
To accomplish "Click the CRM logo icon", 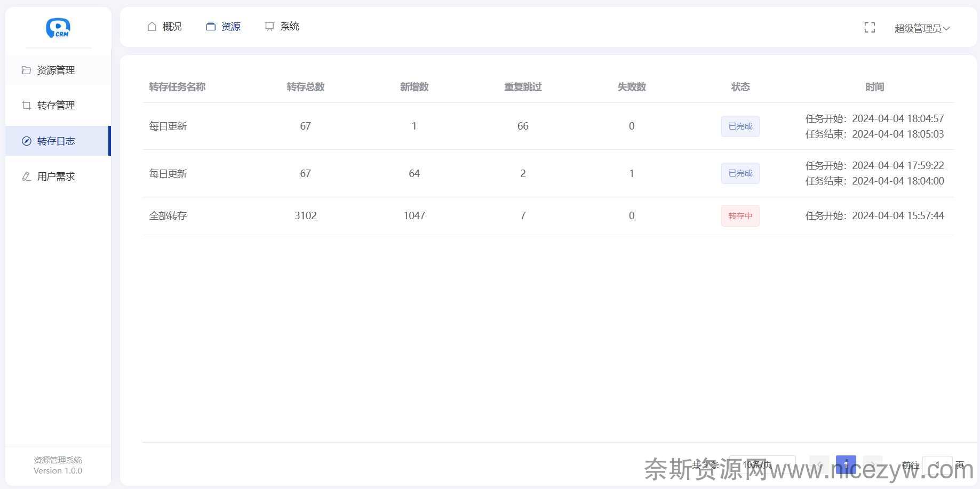I will (x=58, y=28).
